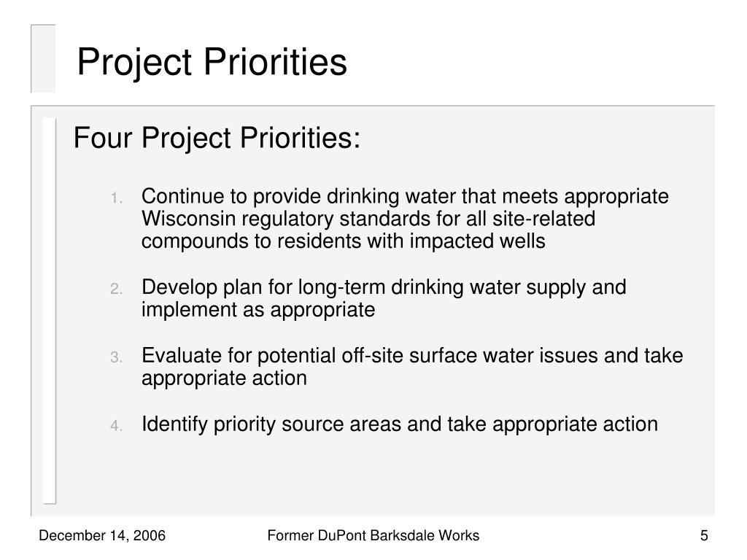
Task: Select the Four Project Priorities heading
Action: pos(217,138)
